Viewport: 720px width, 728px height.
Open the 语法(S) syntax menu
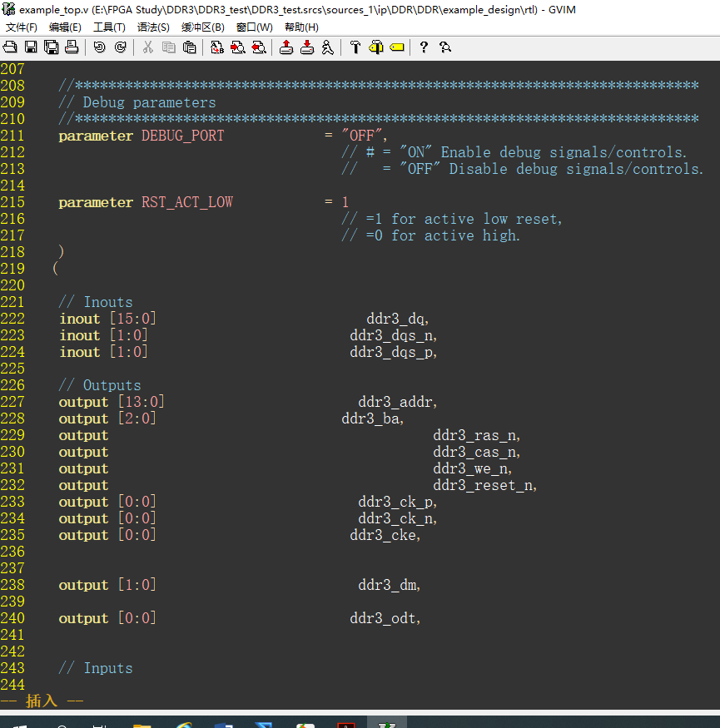pyautogui.click(x=153, y=27)
